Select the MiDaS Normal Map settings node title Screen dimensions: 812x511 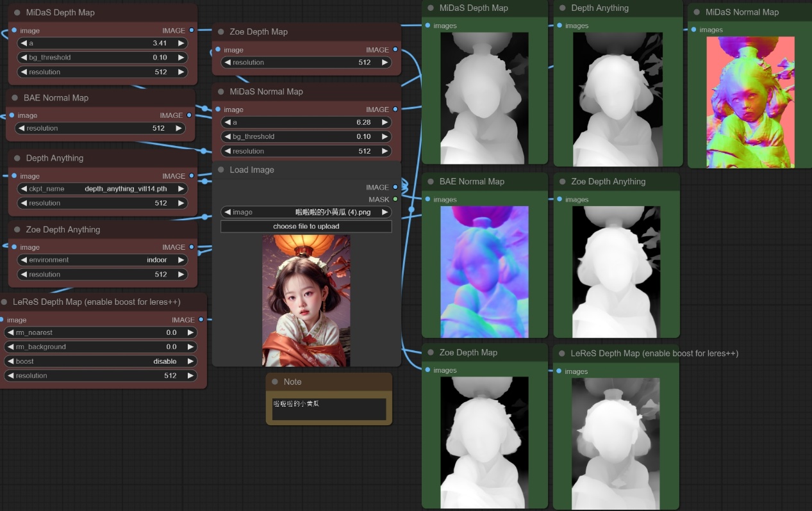(x=266, y=92)
